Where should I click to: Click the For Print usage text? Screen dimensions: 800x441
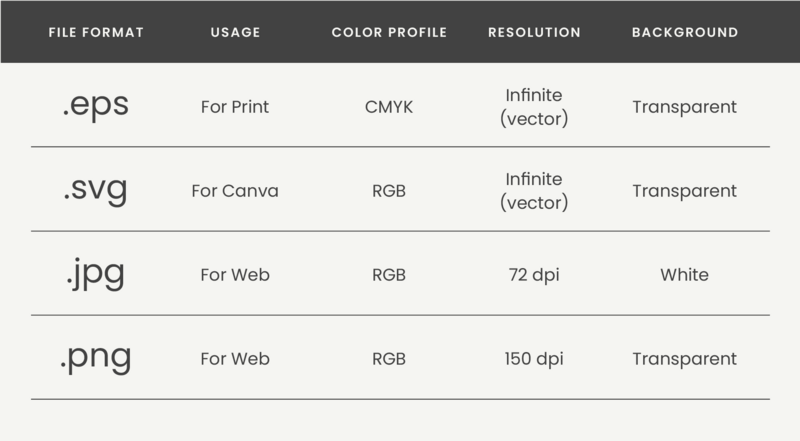coord(235,107)
